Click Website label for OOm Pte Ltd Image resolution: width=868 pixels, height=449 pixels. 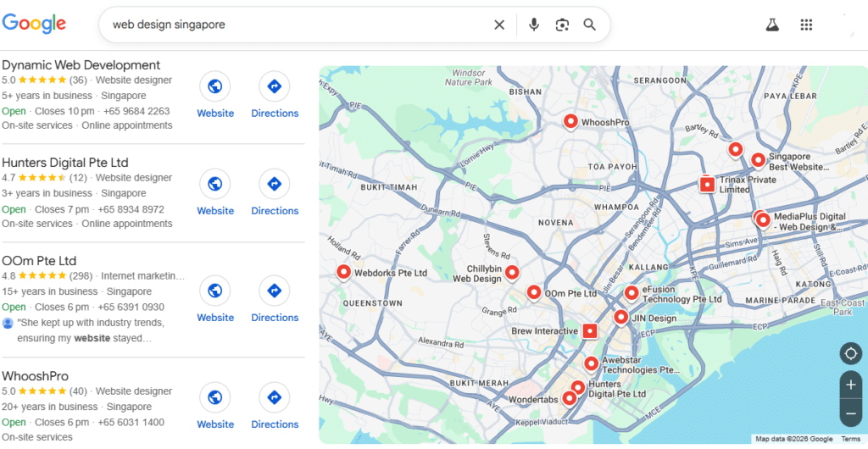[x=215, y=318]
